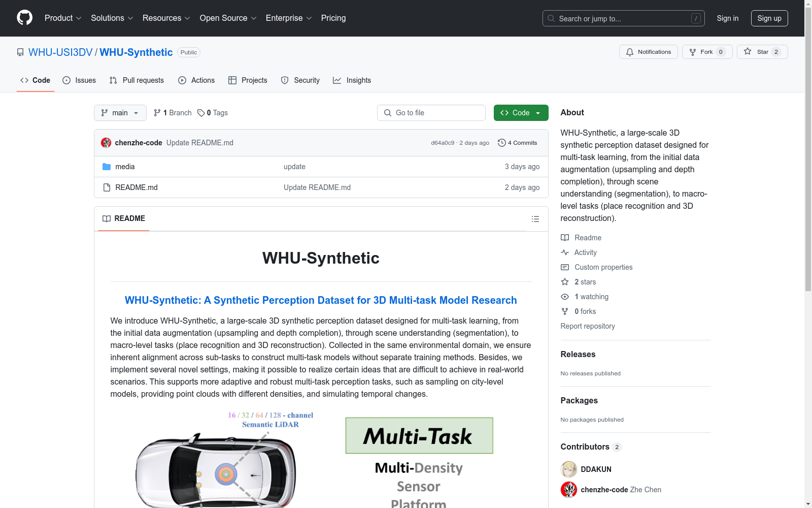Click the Star button

762,52
